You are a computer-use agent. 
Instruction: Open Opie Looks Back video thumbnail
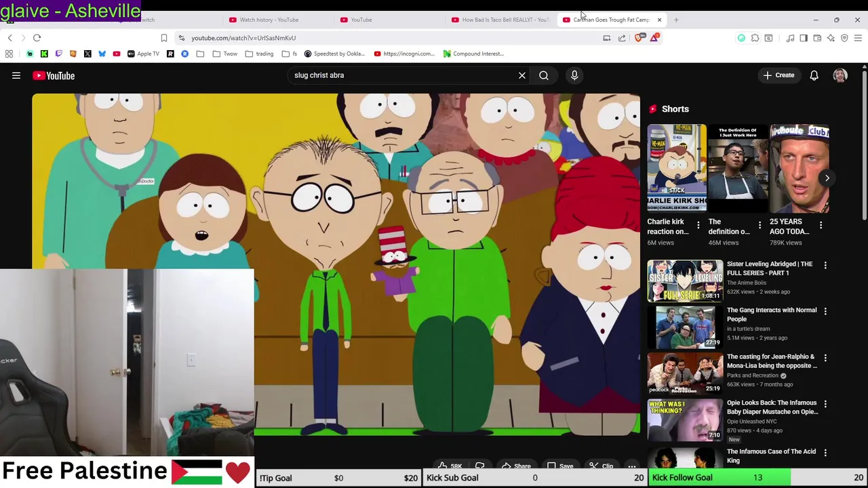point(685,420)
